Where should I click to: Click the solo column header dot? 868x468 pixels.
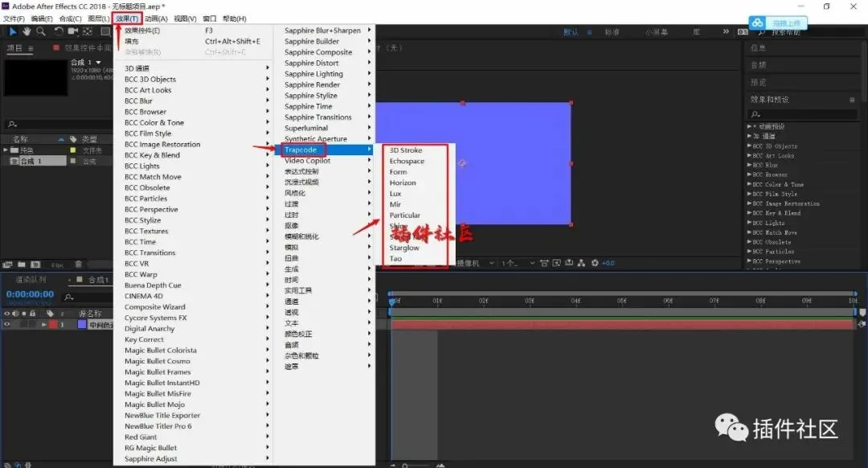[x=24, y=314]
